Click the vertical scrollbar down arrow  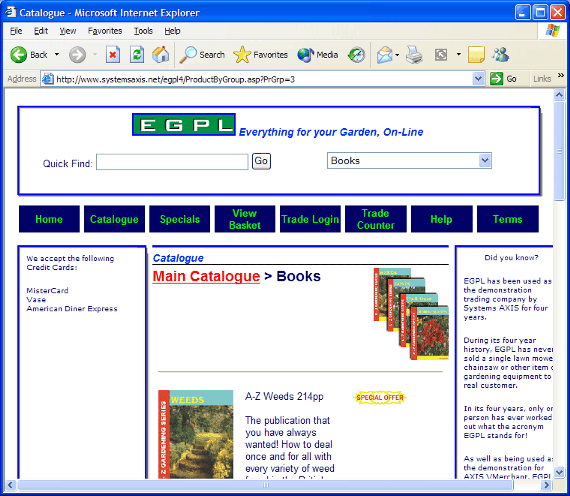(x=559, y=472)
